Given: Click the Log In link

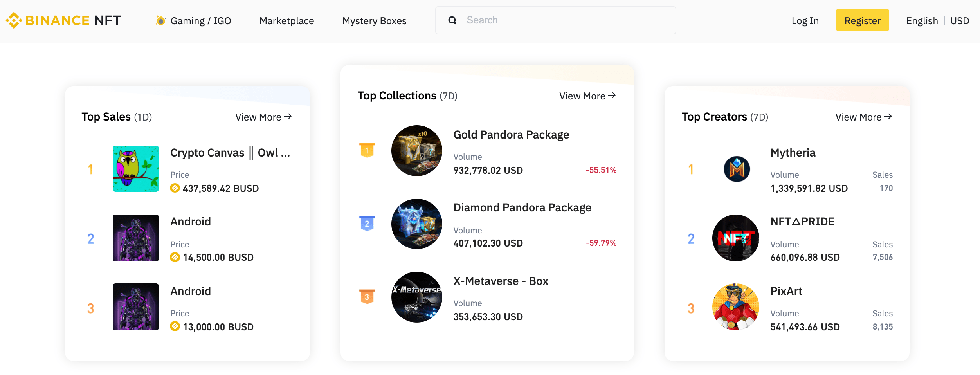Looking at the screenshot, I should pyautogui.click(x=805, y=21).
